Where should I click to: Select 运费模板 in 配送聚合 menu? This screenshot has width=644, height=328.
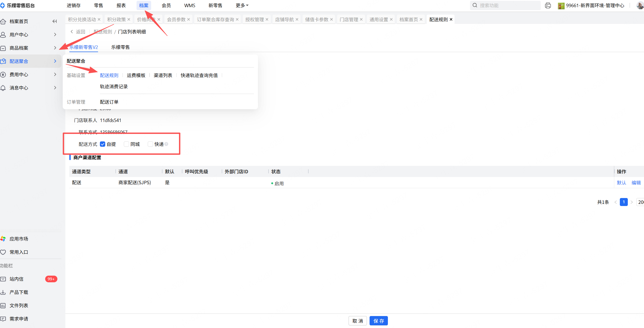(x=136, y=75)
